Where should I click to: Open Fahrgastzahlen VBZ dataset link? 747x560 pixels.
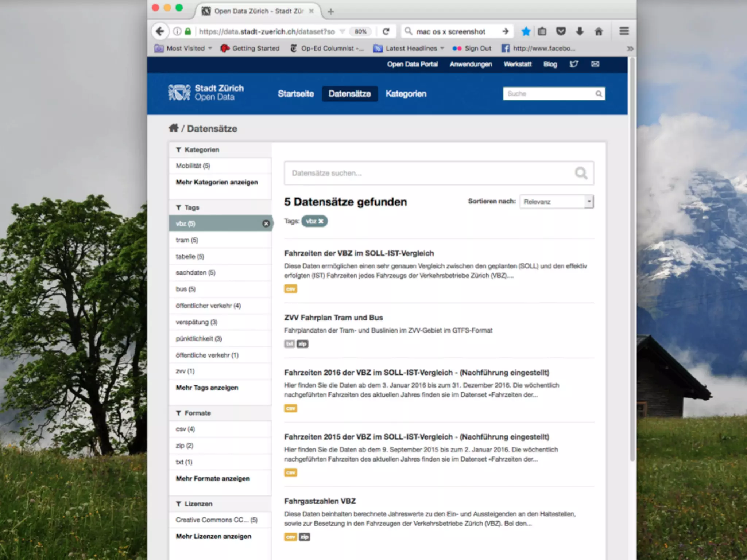click(x=320, y=501)
